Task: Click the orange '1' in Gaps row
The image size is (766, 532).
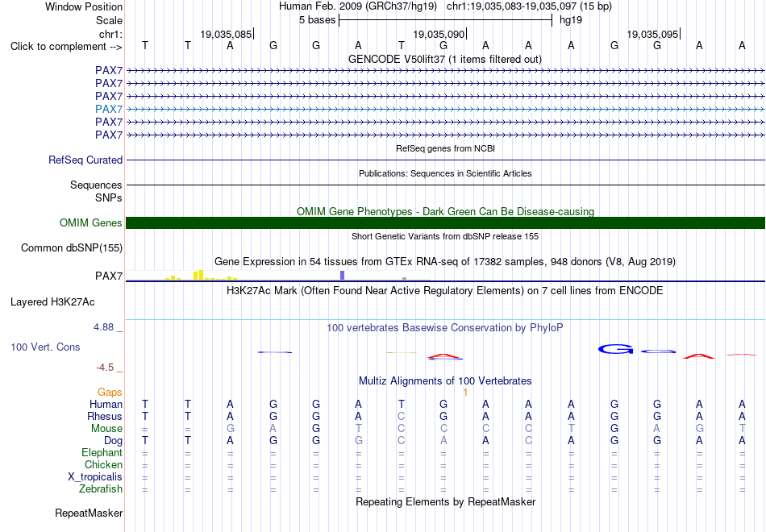Action: click(465, 393)
